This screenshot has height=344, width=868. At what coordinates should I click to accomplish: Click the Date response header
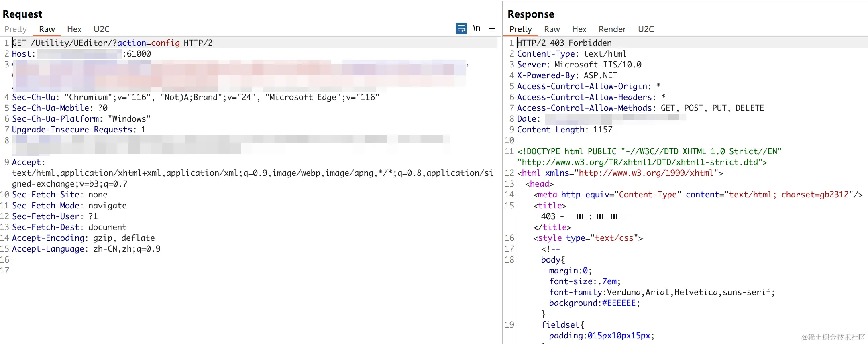[601, 119]
